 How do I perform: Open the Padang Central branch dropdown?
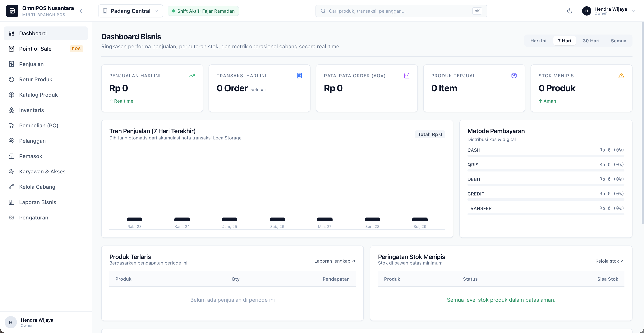pyautogui.click(x=131, y=11)
